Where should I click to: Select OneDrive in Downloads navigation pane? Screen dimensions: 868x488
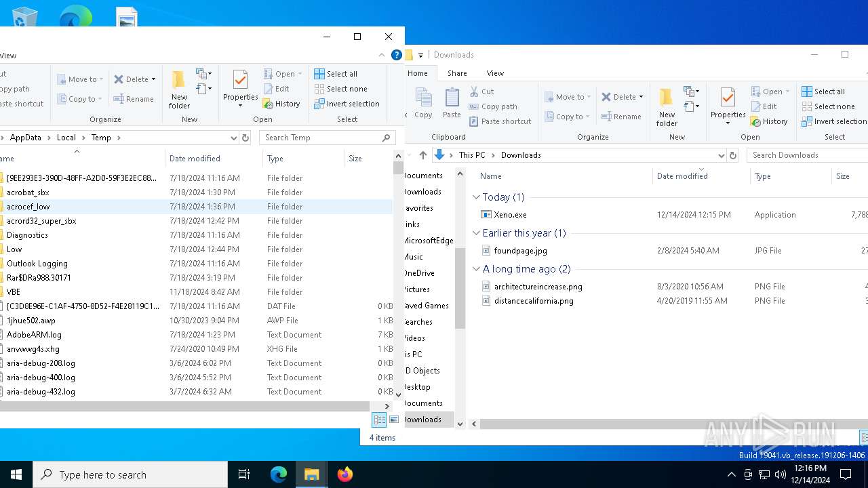pyautogui.click(x=419, y=273)
